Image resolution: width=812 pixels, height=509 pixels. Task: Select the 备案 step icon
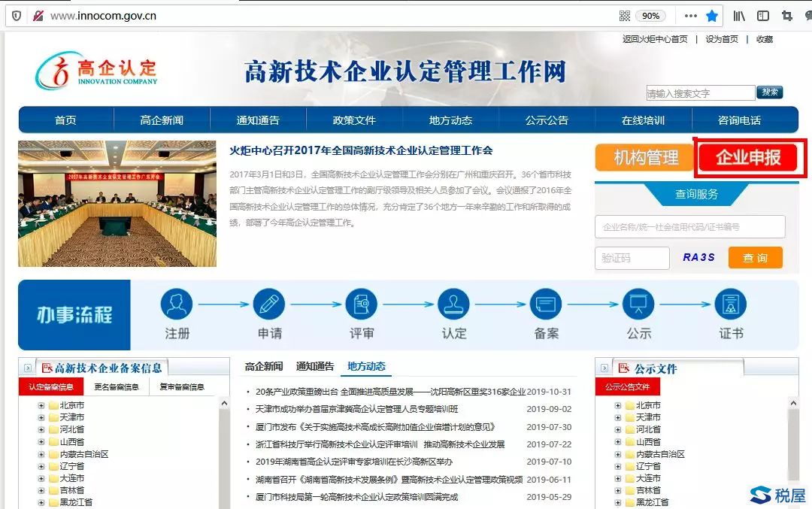pos(546,307)
